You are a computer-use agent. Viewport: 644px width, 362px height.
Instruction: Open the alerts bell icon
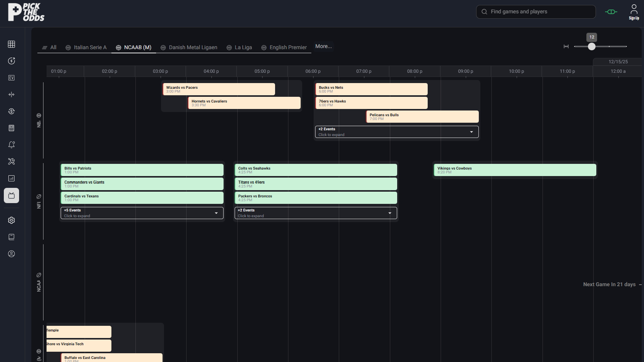[x=11, y=145]
